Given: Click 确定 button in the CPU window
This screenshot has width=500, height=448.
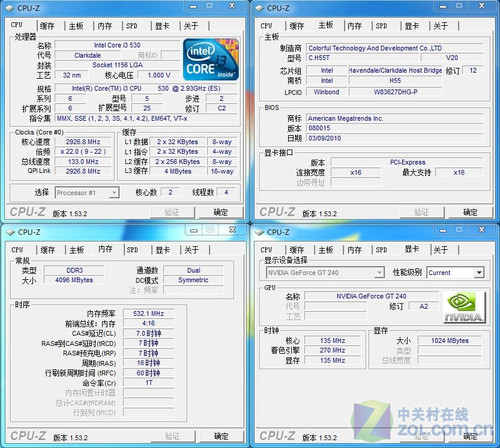Looking at the screenshot, I should (x=221, y=212).
